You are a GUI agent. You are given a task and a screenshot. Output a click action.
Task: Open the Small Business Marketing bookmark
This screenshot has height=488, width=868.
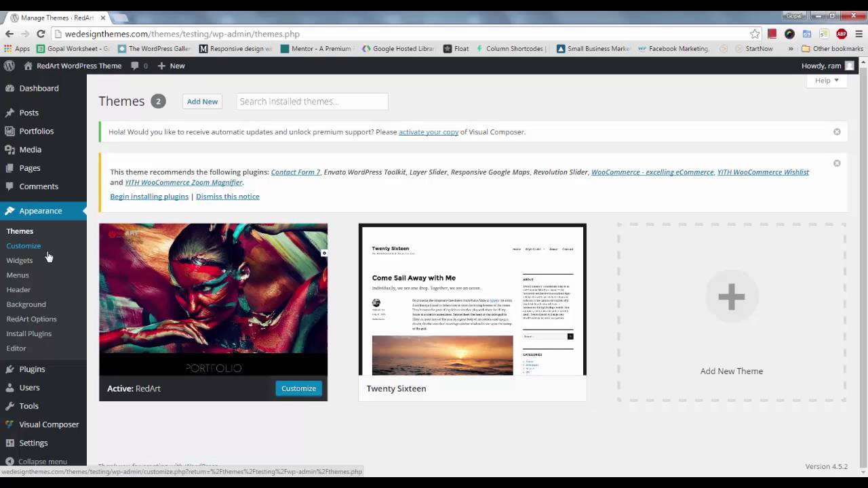[x=593, y=49]
